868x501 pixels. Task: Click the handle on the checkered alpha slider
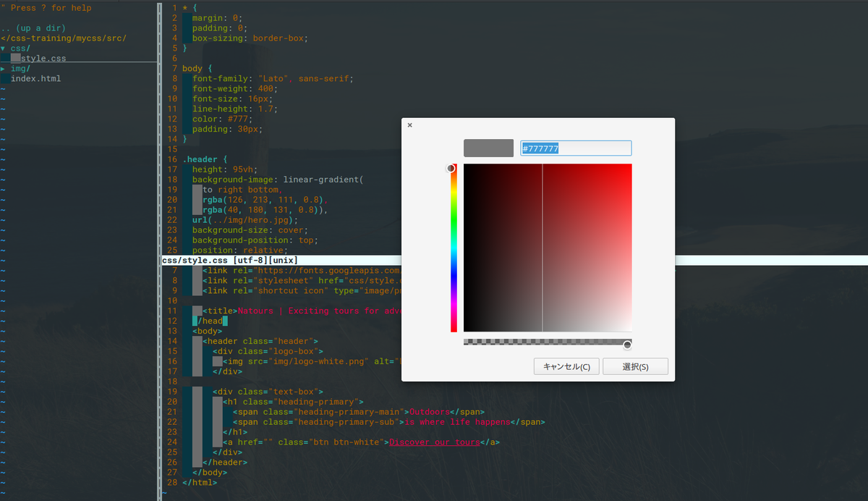(x=627, y=345)
